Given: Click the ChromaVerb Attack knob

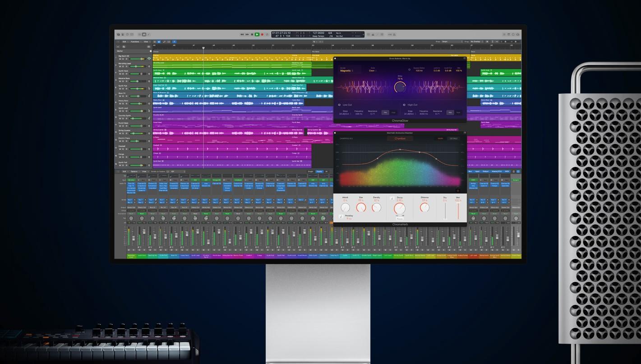Looking at the screenshot, I should [345, 207].
